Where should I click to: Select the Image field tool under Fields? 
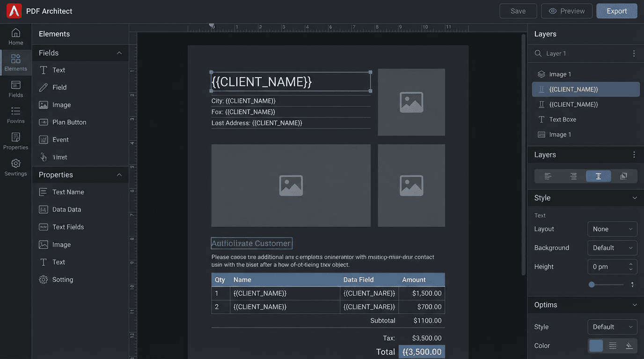click(x=61, y=104)
